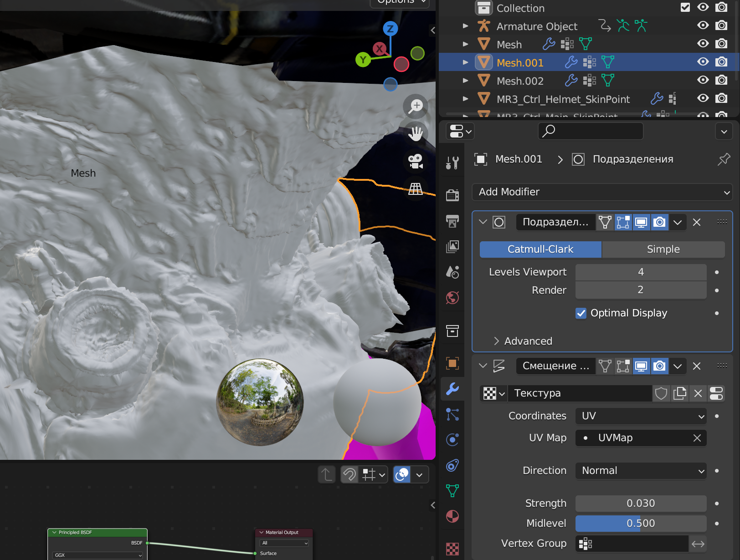The width and height of the screenshot is (740, 560).
Task: Uncheck the Optimal Display checkbox
Action: (581, 313)
